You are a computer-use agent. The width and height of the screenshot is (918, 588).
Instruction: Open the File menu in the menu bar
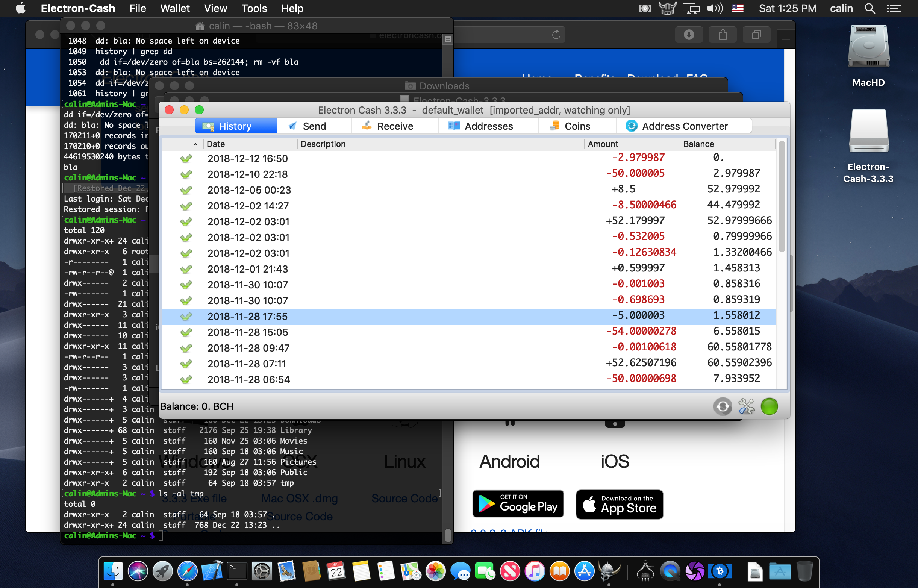point(138,8)
